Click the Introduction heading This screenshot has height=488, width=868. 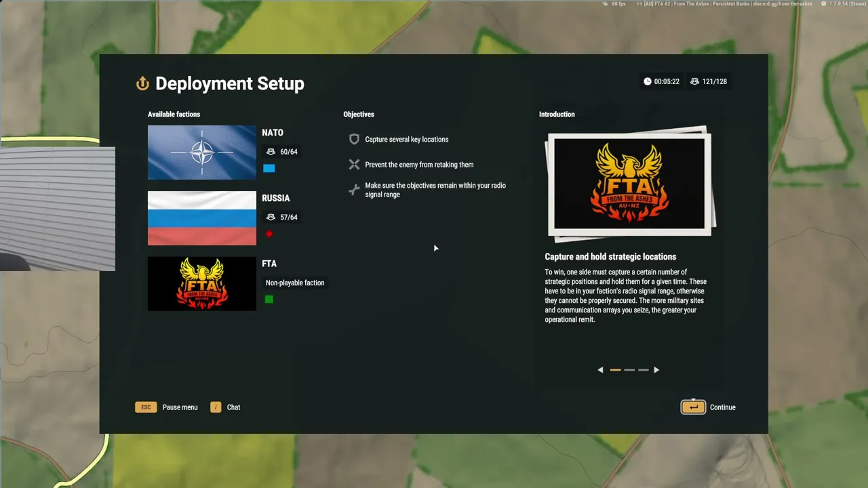point(557,115)
